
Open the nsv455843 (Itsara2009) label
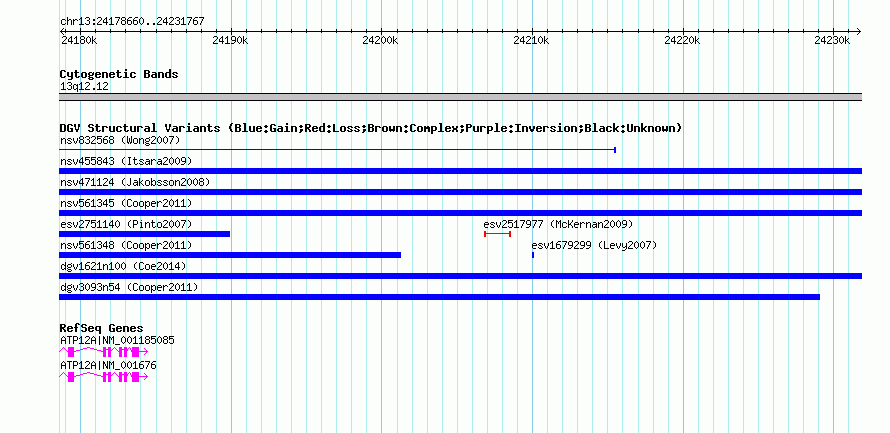[126, 161]
